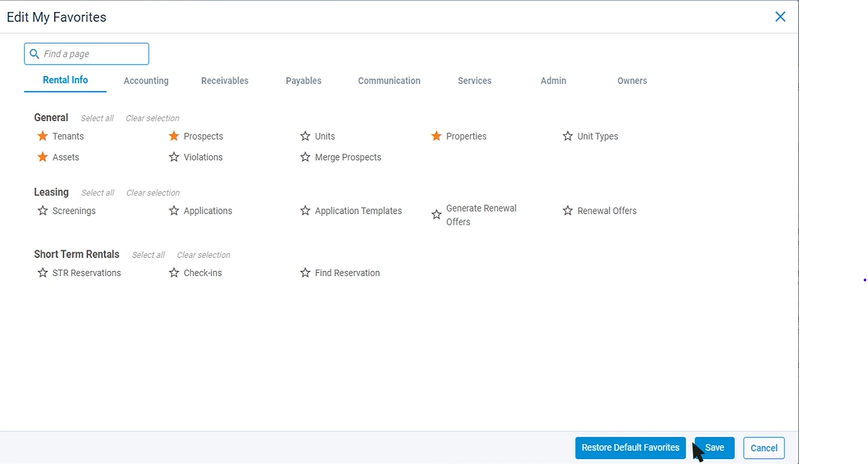
Task: Favorite the Check-ins star icon
Action: [174, 273]
